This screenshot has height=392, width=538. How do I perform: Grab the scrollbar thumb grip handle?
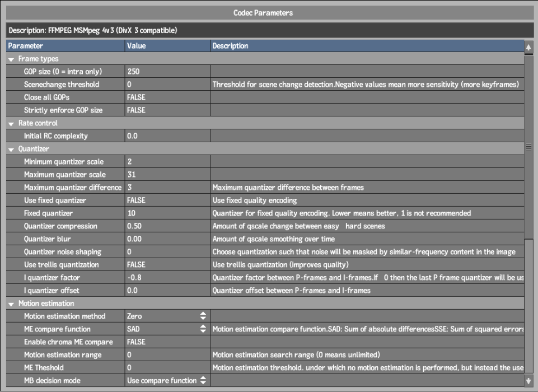point(528,148)
